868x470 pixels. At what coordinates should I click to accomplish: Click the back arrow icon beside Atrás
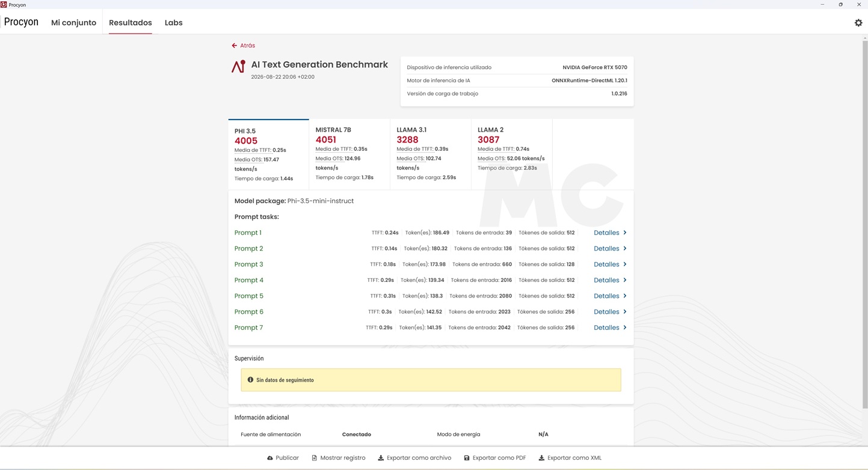point(234,46)
